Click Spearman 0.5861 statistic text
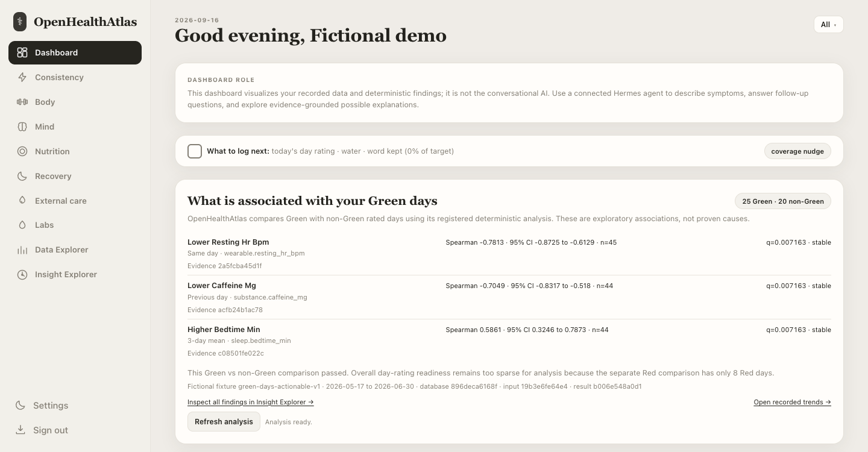 point(527,330)
